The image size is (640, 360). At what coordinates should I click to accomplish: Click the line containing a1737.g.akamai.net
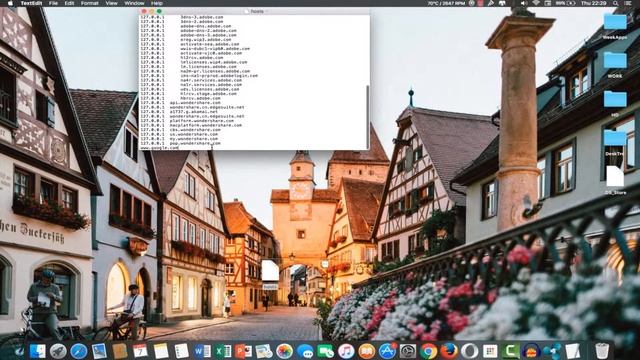pyautogui.click(x=179, y=111)
